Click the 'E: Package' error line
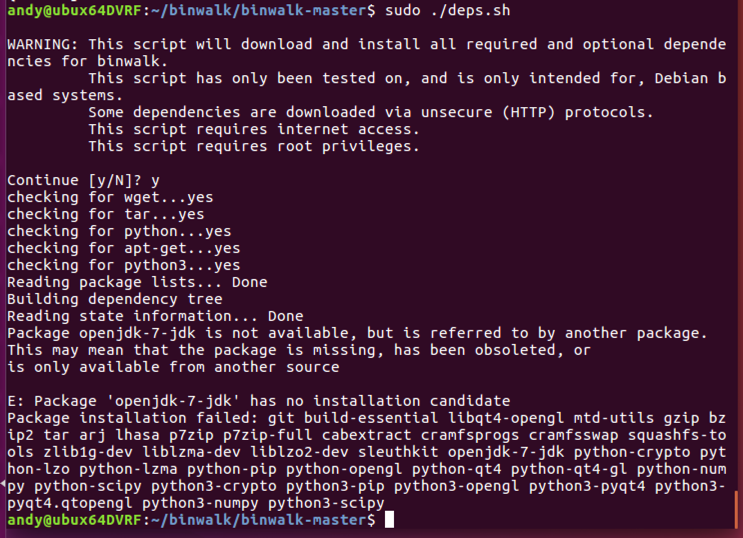 tap(259, 401)
